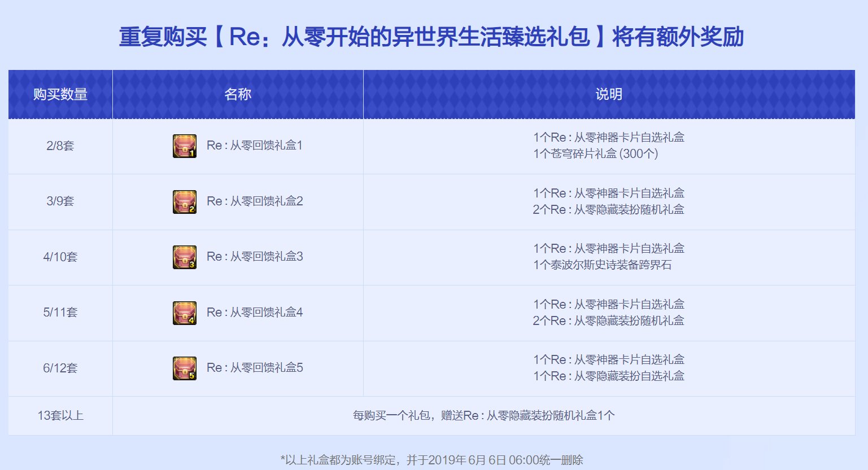Viewport: 868px width, 470px height.
Task: Select the 5/11套 quantity cell
Action: (x=60, y=313)
